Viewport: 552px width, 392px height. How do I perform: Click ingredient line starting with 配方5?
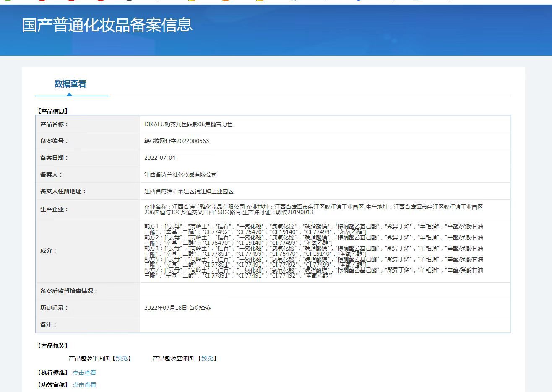(x=314, y=262)
